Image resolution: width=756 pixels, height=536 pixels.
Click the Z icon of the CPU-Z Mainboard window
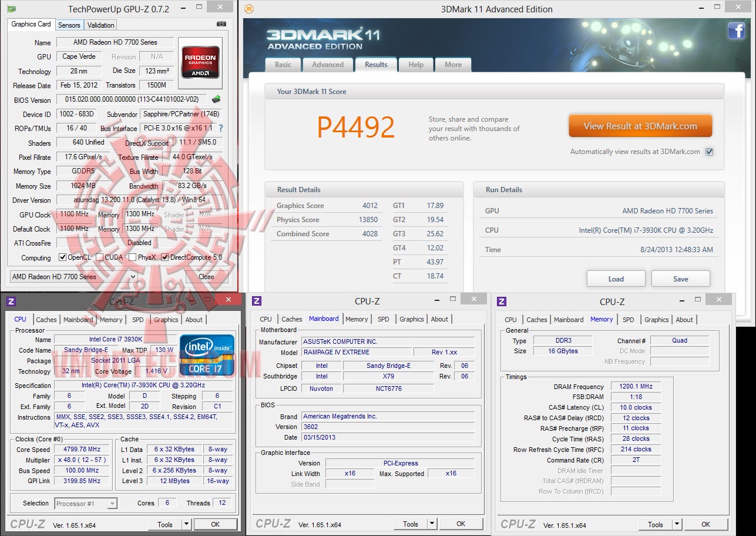[x=257, y=301]
